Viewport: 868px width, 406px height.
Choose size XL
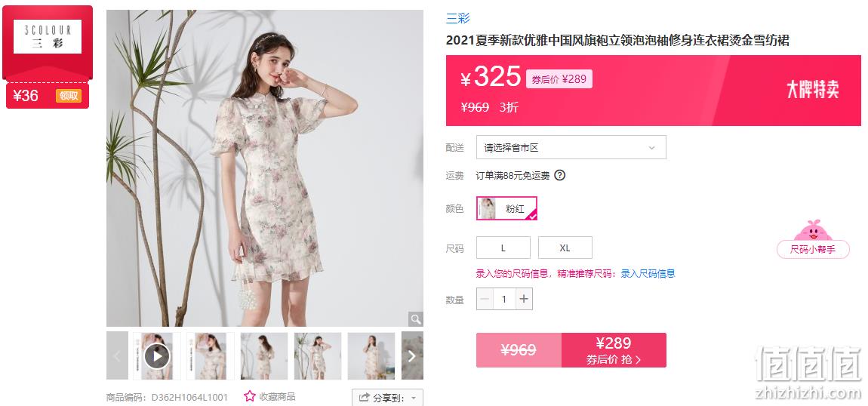tap(565, 248)
